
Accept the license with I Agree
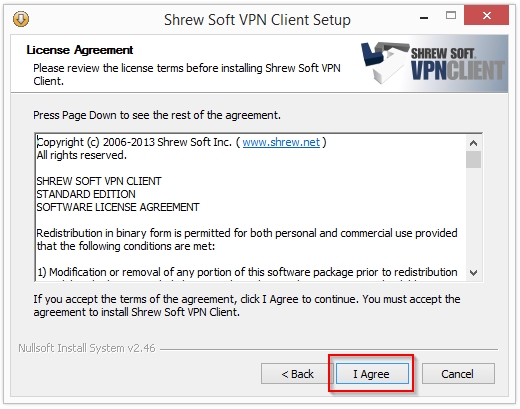point(372,374)
